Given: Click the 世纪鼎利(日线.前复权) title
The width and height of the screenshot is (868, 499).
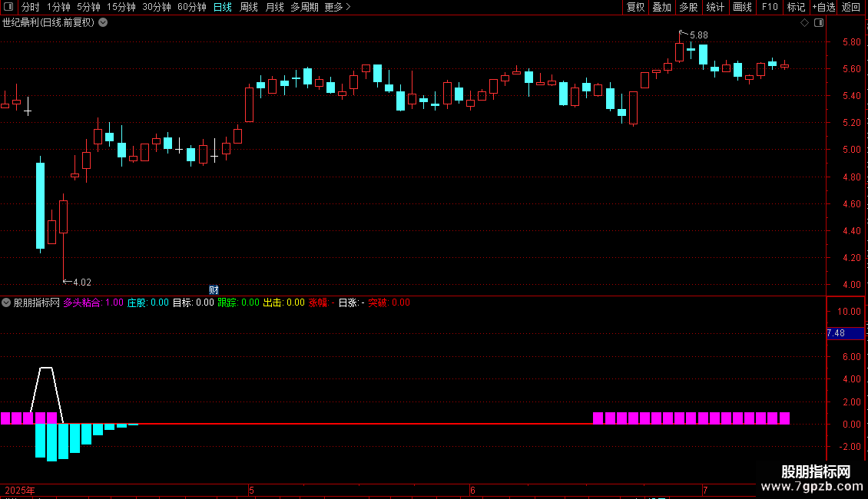Looking at the screenshot, I should [x=48, y=23].
